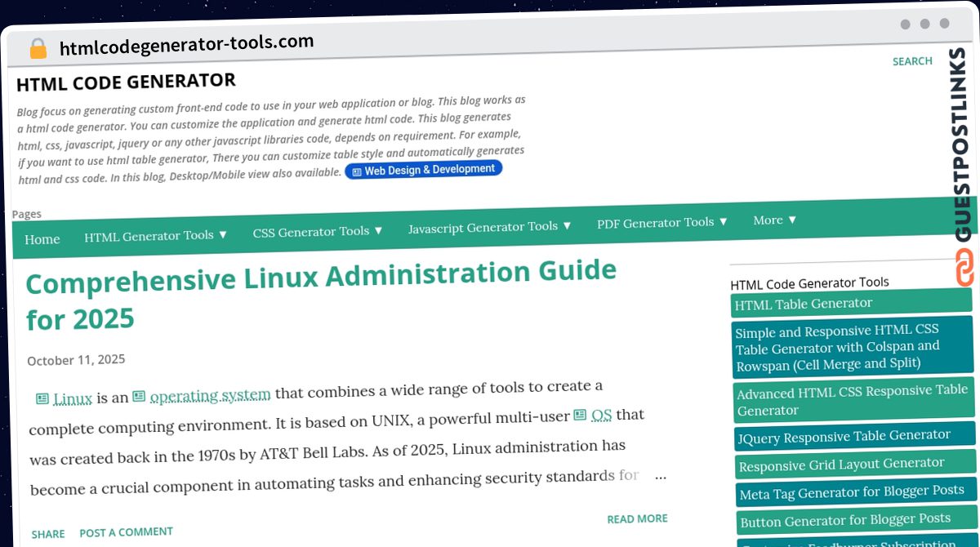980x547 pixels.
Task: Click SHARE under the post
Action: tap(48, 534)
